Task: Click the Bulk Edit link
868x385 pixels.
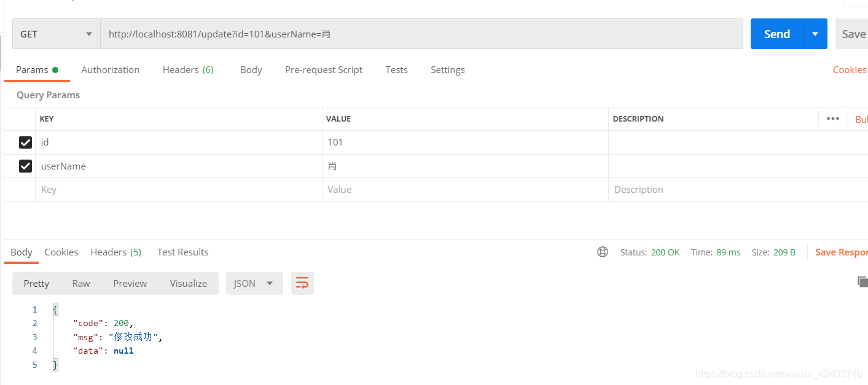Action: click(x=861, y=119)
